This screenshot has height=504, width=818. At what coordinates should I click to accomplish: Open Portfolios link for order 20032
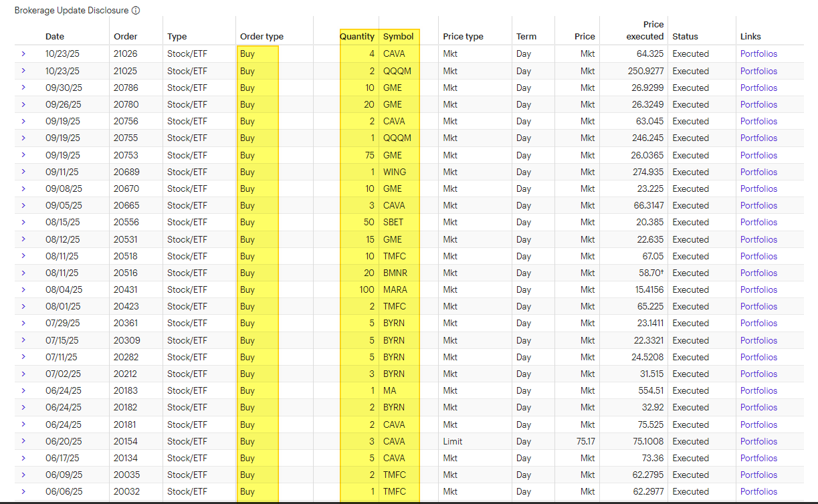click(758, 491)
